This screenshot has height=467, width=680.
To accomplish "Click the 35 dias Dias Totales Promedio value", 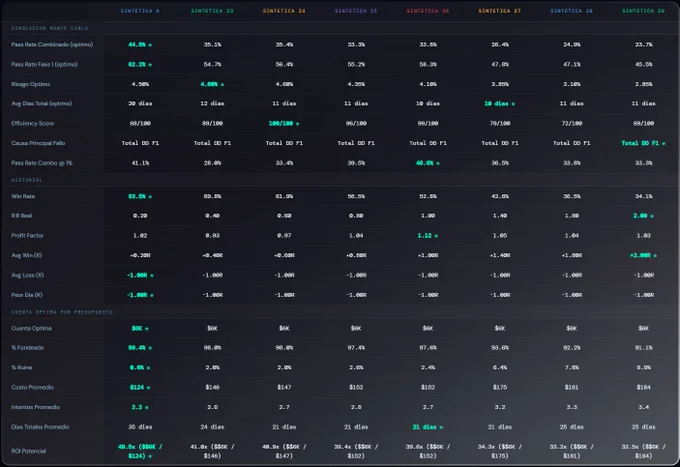I will [140, 427].
